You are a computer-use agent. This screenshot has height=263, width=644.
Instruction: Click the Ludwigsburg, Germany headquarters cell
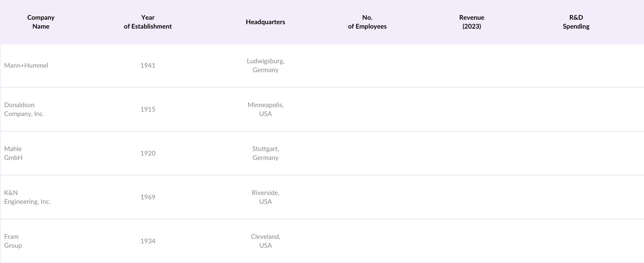265,66
